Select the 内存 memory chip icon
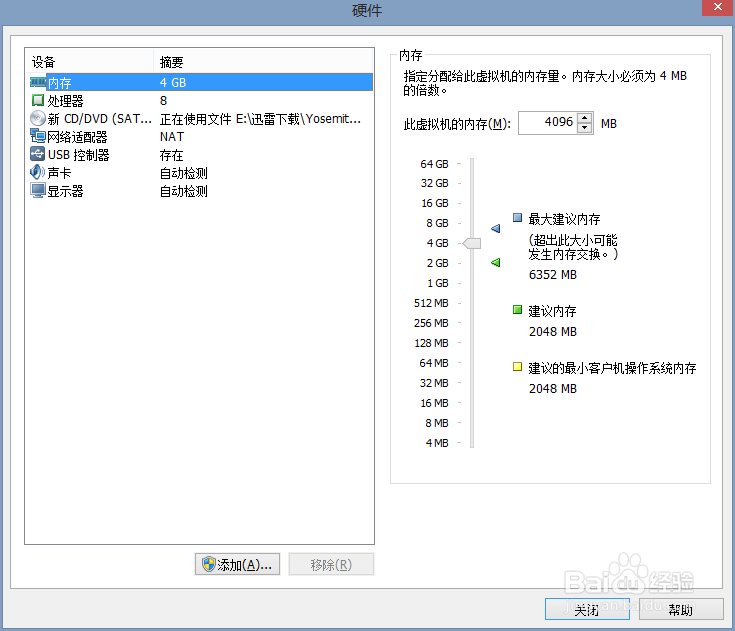 (x=38, y=83)
